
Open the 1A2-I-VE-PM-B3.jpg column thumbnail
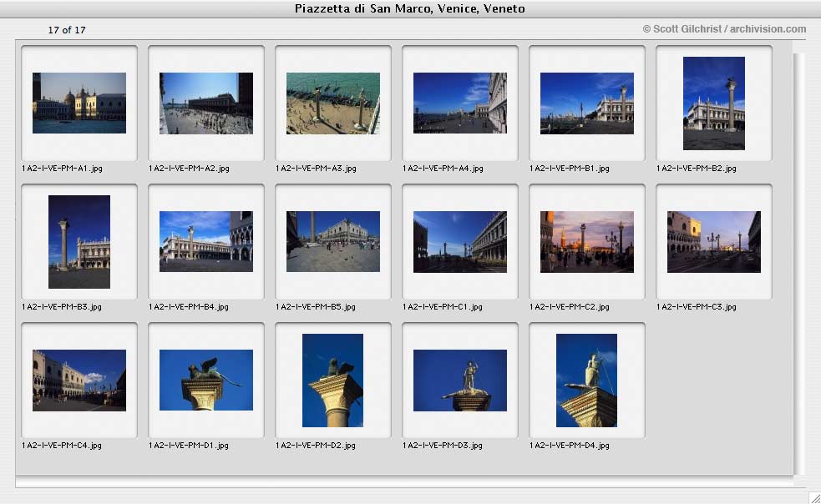click(79, 242)
